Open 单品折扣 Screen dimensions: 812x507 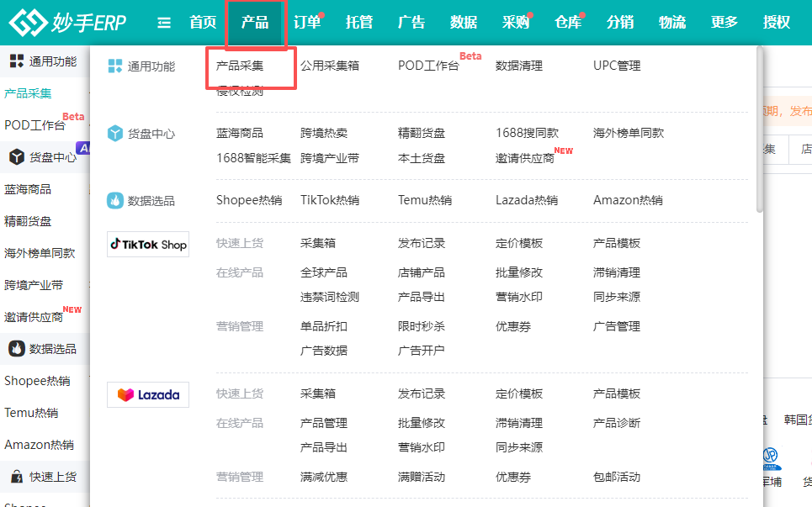point(324,326)
